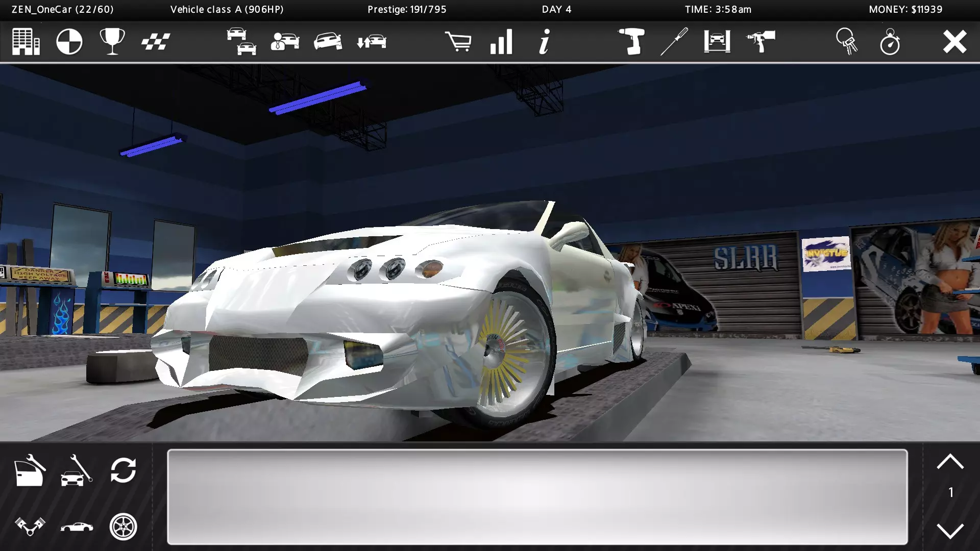Click the car keys icon
The image size is (980, 551).
pyautogui.click(x=846, y=42)
